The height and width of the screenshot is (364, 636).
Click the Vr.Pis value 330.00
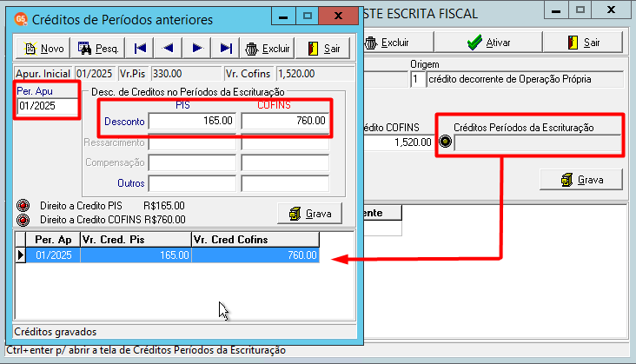click(186, 74)
